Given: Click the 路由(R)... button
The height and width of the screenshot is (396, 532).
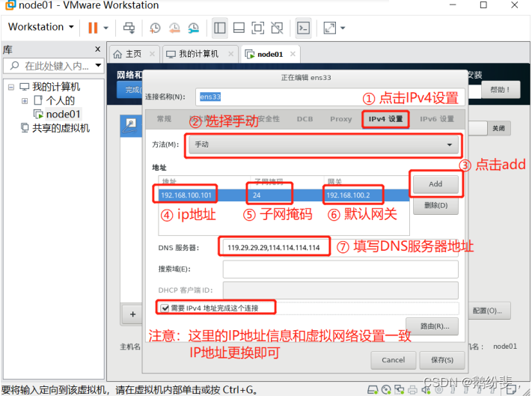Looking at the screenshot, I should pos(432,326).
